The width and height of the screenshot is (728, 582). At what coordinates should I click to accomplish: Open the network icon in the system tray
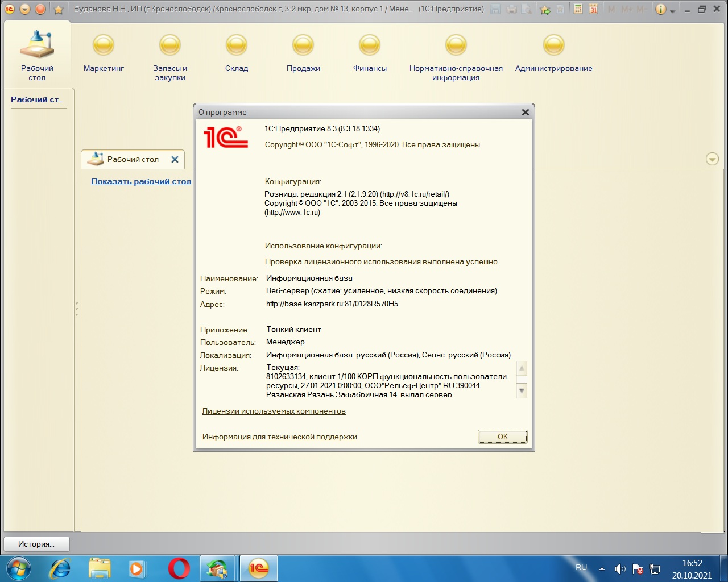(655, 569)
